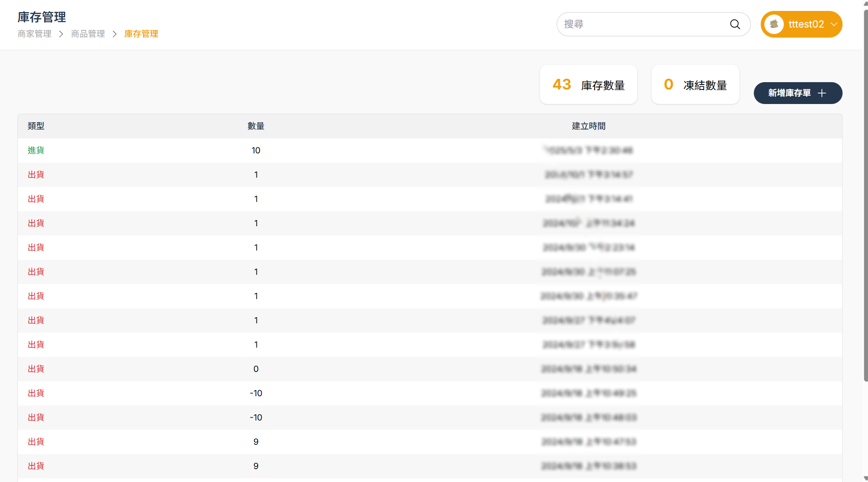Click the 數量 column header
Viewport: 868px width, 482px height.
(x=256, y=126)
